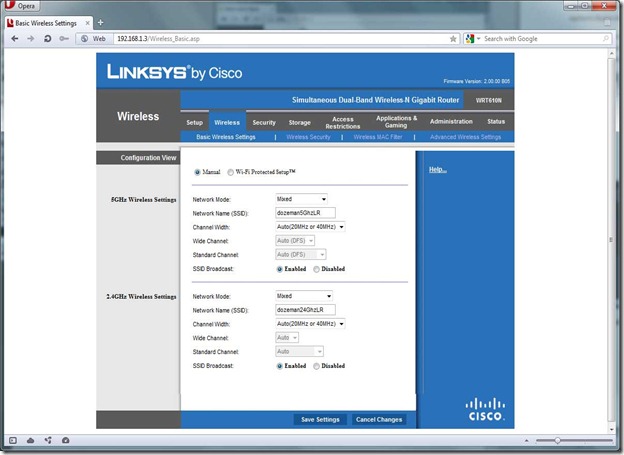This screenshot has height=455, width=624.
Task: Enable 2.4GHz SSID Broadcast
Action: 279,366
